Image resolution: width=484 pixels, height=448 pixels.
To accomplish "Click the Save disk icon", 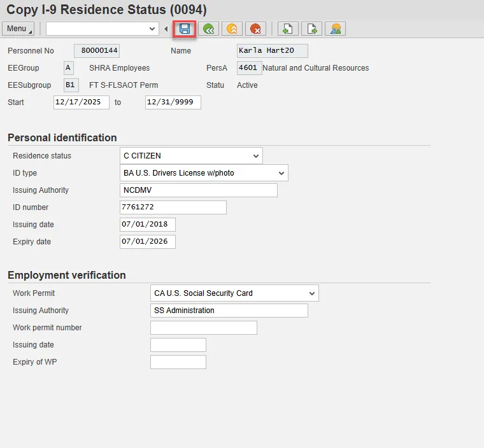I will [185, 29].
